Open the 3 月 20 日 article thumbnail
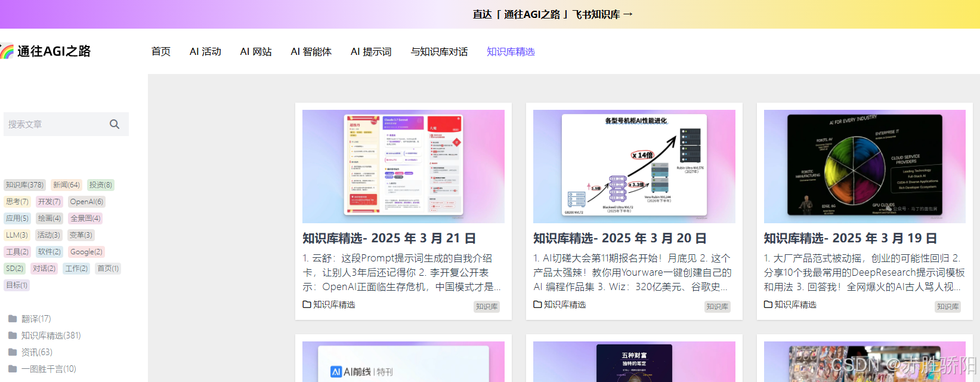Viewport: 980px width, 382px height. [x=634, y=167]
